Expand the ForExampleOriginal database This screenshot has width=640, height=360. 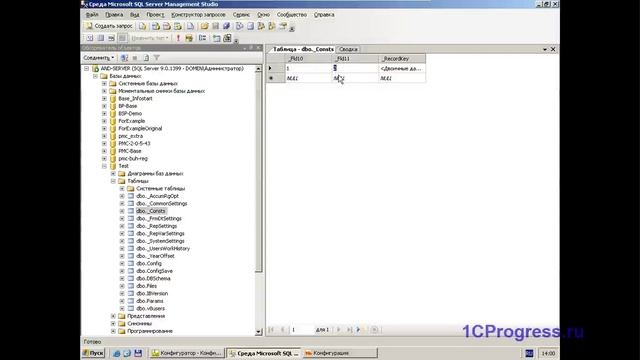(104, 129)
